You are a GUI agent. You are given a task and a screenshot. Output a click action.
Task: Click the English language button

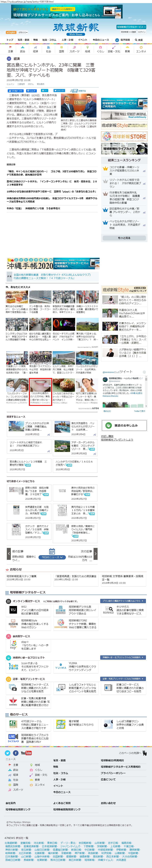coord(11,32)
